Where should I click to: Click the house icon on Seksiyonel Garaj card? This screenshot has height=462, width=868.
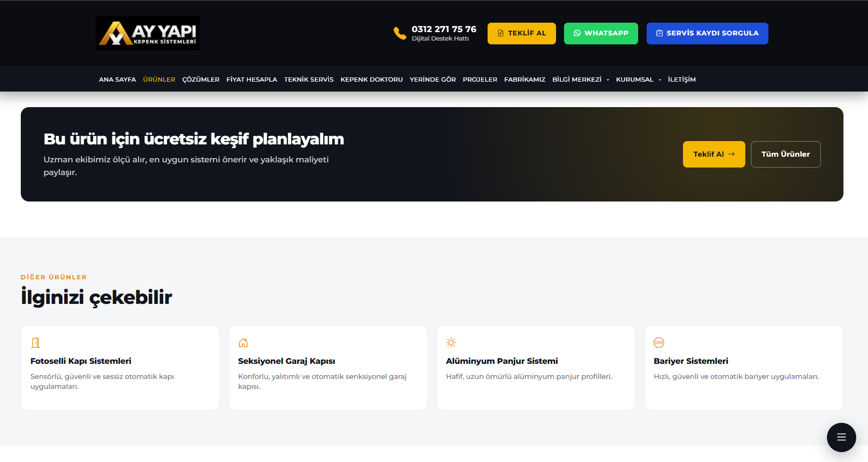click(x=243, y=343)
